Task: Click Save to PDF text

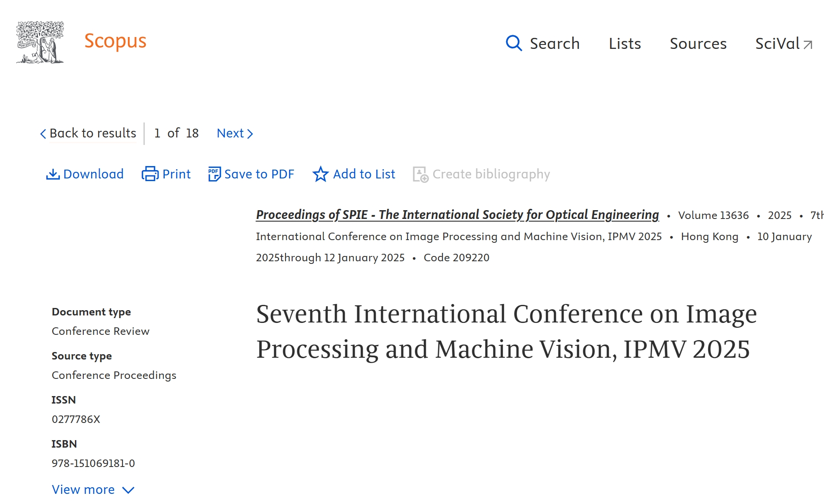Action: tap(259, 174)
